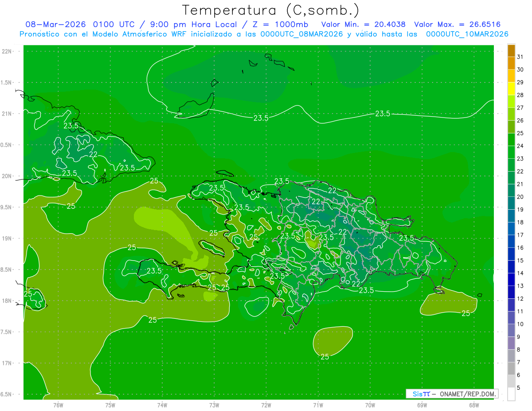Click the 'Valor Min. = 20.4038' readout
The width and height of the screenshot is (532, 411).
364,24
